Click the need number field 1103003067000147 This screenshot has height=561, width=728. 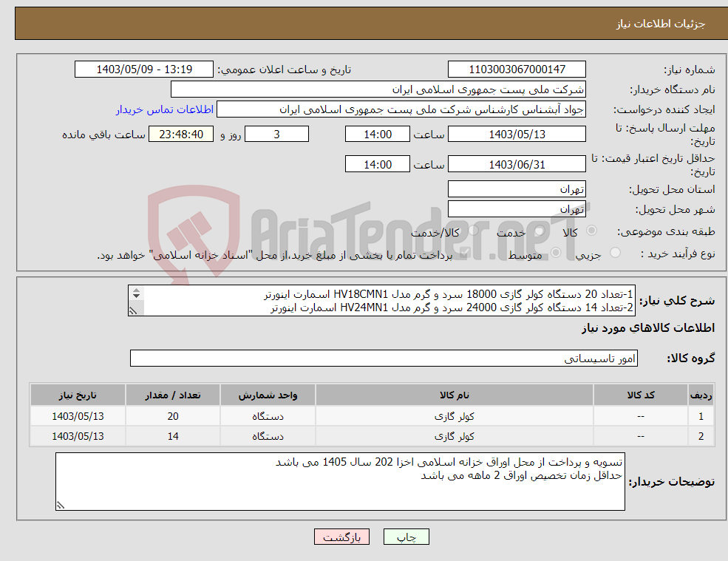coord(517,69)
